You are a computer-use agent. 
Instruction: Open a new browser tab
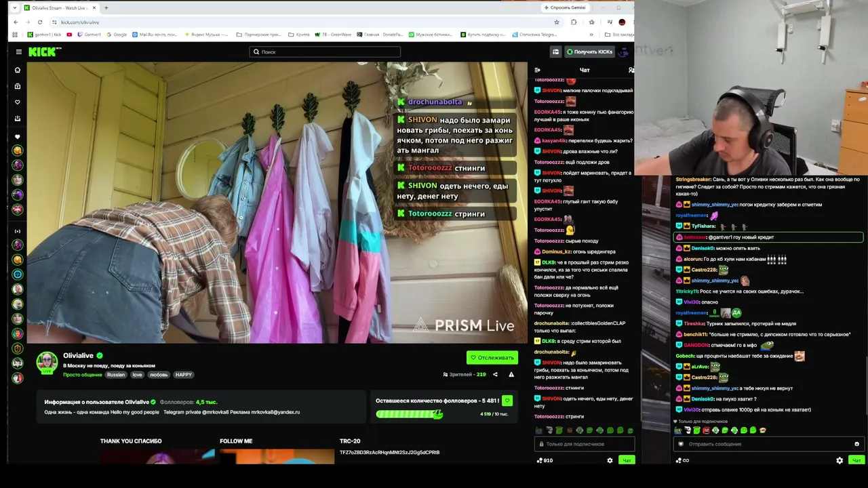pos(106,7)
